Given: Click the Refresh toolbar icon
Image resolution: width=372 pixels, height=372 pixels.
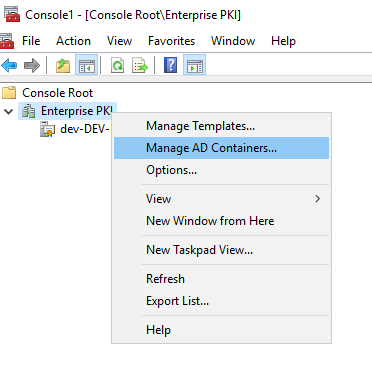Looking at the screenshot, I should tap(117, 65).
